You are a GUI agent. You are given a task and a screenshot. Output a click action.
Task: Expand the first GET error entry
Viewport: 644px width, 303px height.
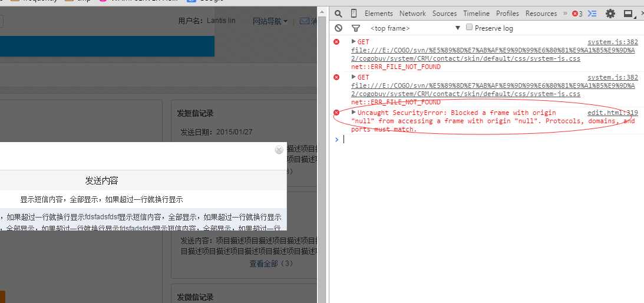[353, 41]
